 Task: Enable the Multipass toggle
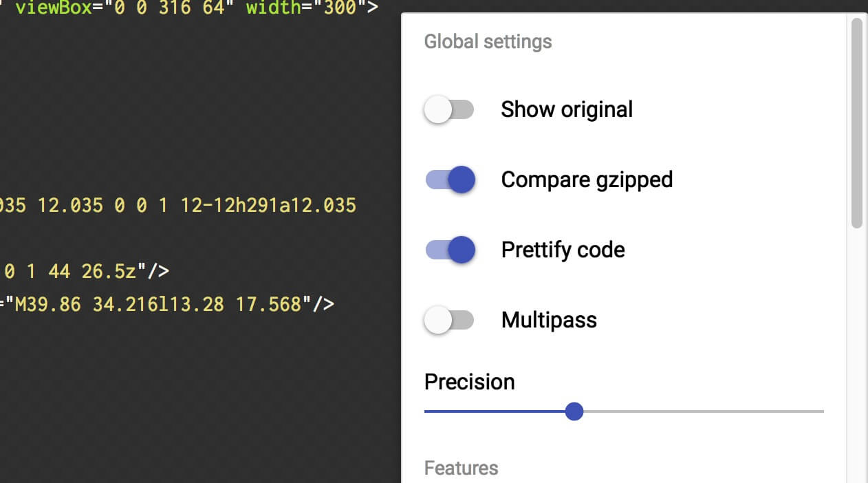tap(449, 320)
